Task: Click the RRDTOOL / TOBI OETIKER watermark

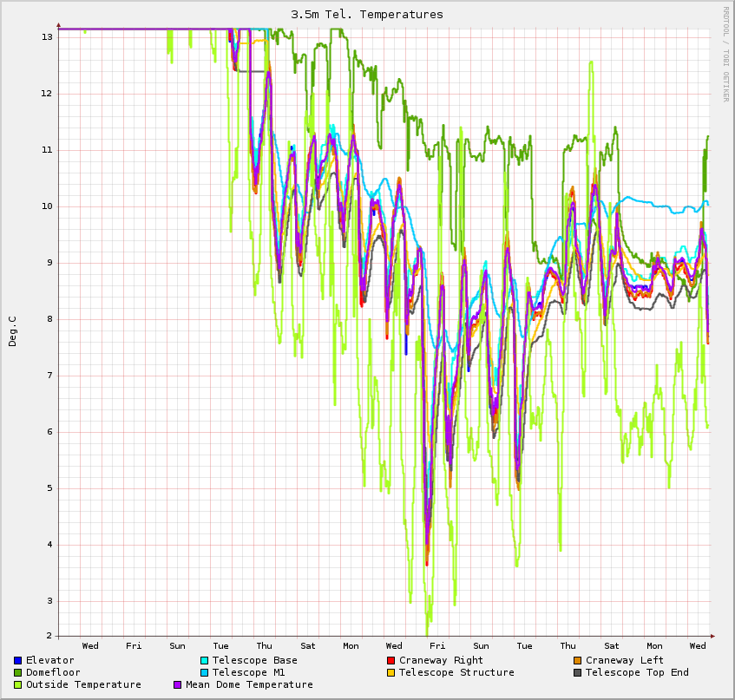Action: click(725, 54)
